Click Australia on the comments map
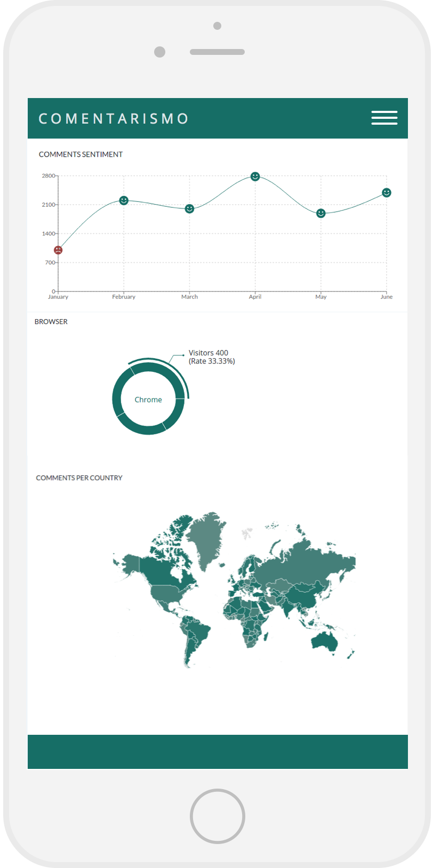The height and width of the screenshot is (868, 433). click(x=324, y=641)
